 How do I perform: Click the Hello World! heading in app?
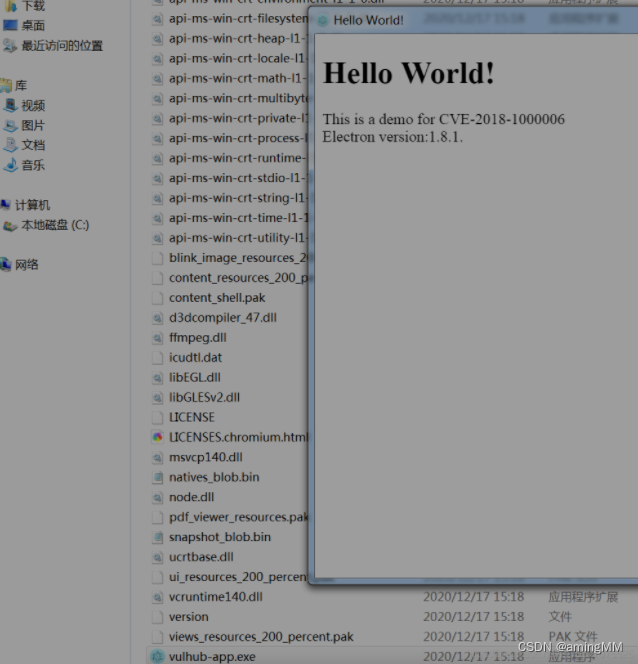[409, 73]
